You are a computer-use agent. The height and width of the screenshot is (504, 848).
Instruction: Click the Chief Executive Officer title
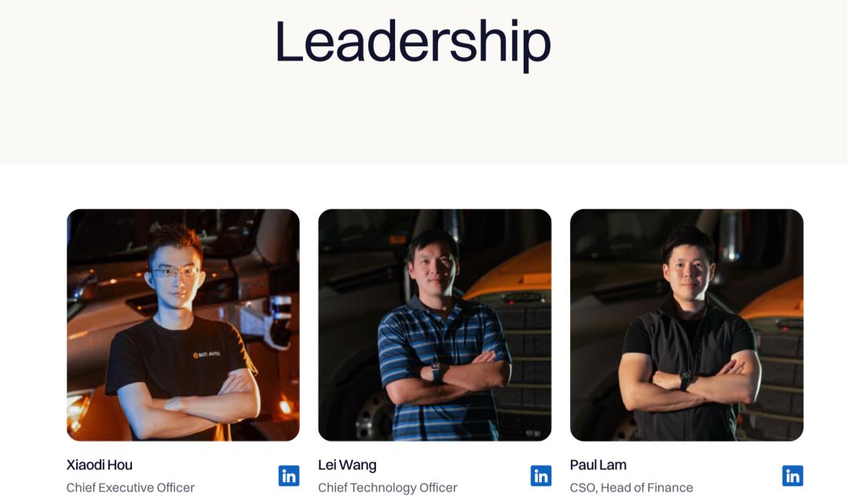[x=130, y=488]
